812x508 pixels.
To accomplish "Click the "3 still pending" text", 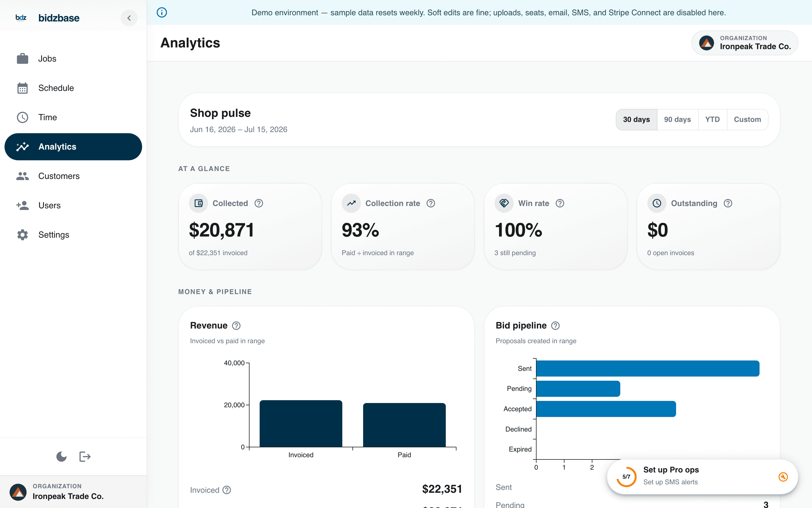I will click(515, 253).
